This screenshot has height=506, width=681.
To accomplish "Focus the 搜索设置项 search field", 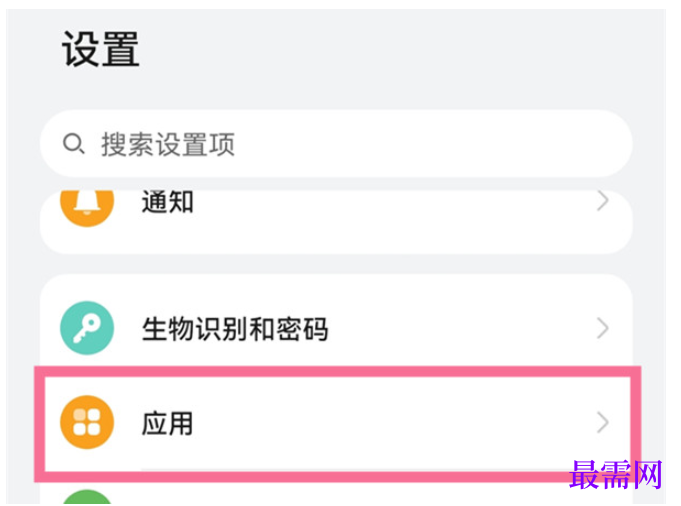I will click(336, 144).
